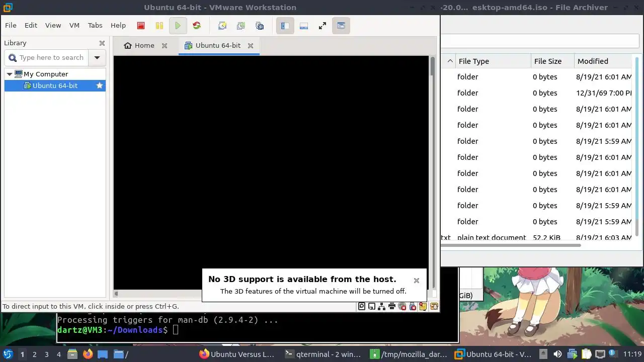Close the Ubuntu 64-bit tab
This screenshot has height=362, width=644.
(251, 46)
